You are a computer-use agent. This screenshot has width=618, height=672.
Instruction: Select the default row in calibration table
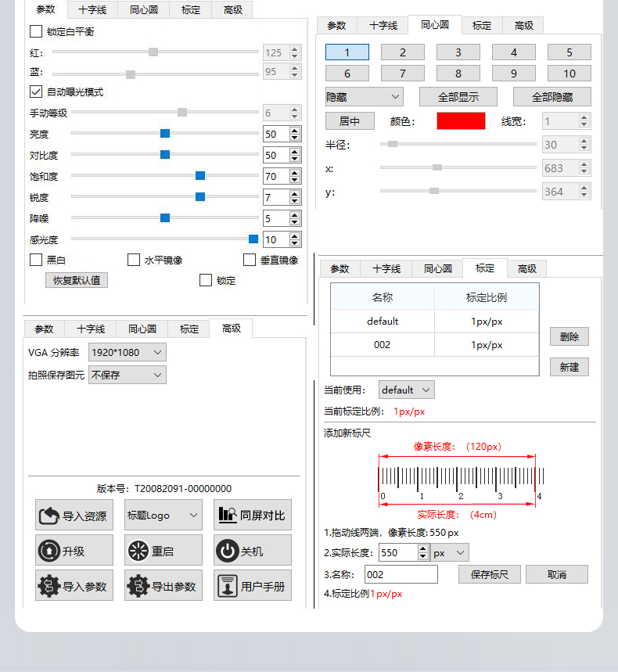click(435, 321)
